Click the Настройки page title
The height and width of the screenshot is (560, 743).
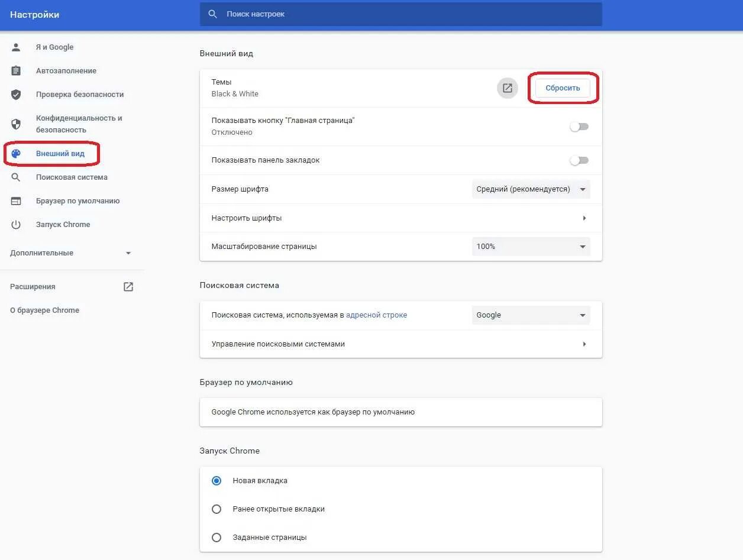point(34,15)
